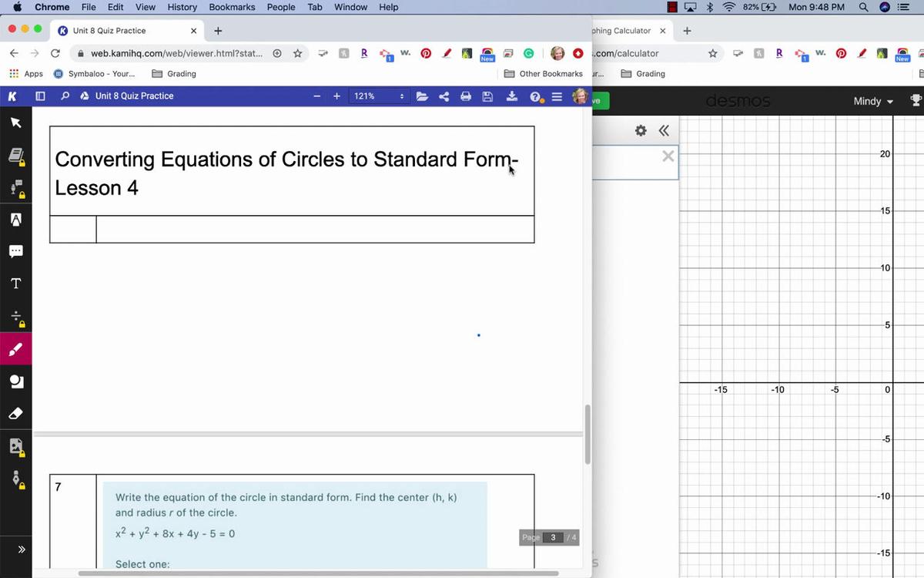This screenshot has height=578, width=924.
Task: Zoom in with the Kami plus button
Action: pyautogui.click(x=336, y=96)
